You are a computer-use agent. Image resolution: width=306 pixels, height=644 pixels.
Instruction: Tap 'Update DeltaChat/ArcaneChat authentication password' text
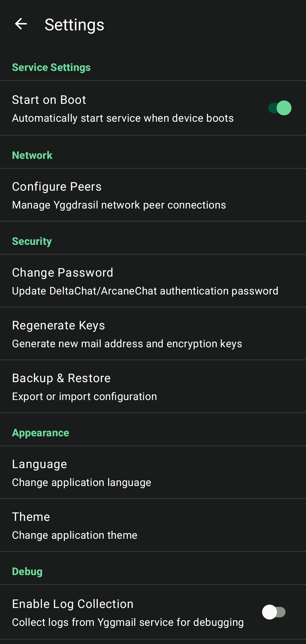tap(145, 291)
